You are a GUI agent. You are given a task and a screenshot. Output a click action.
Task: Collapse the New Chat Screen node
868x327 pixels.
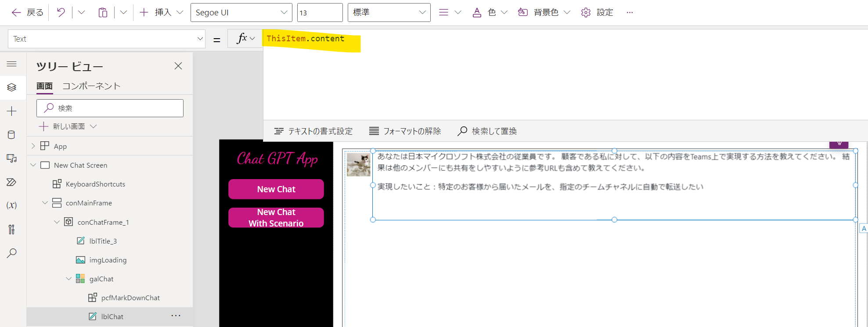pyautogui.click(x=33, y=165)
